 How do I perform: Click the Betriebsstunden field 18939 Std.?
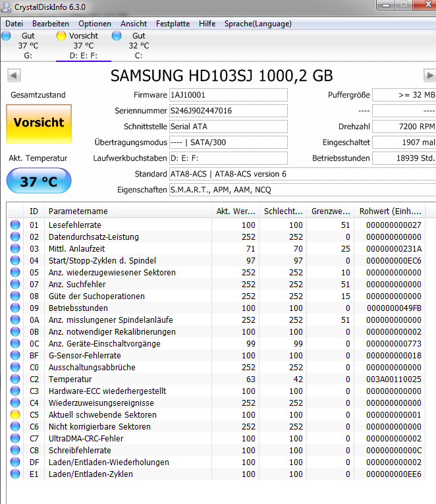(404, 158)
